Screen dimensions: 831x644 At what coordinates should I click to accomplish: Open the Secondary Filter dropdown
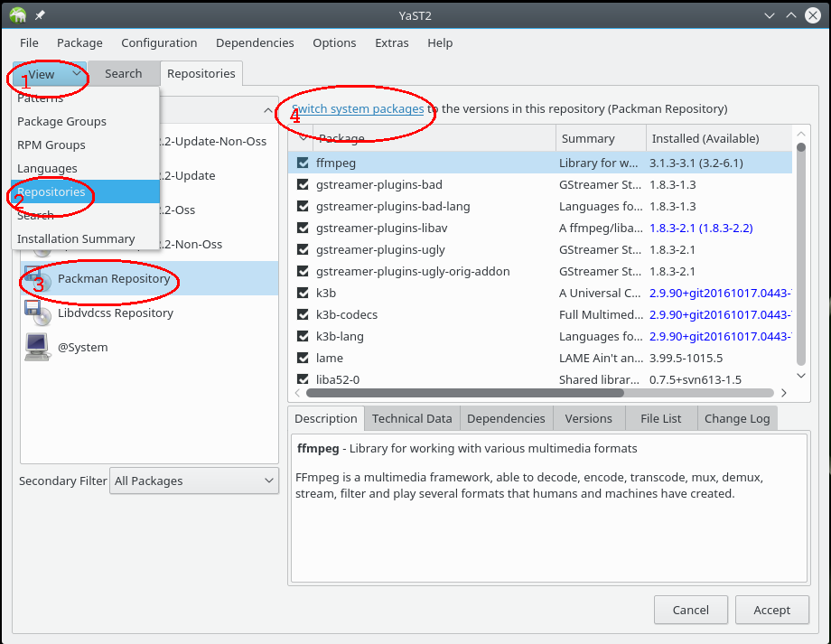[x=193, y=481]
